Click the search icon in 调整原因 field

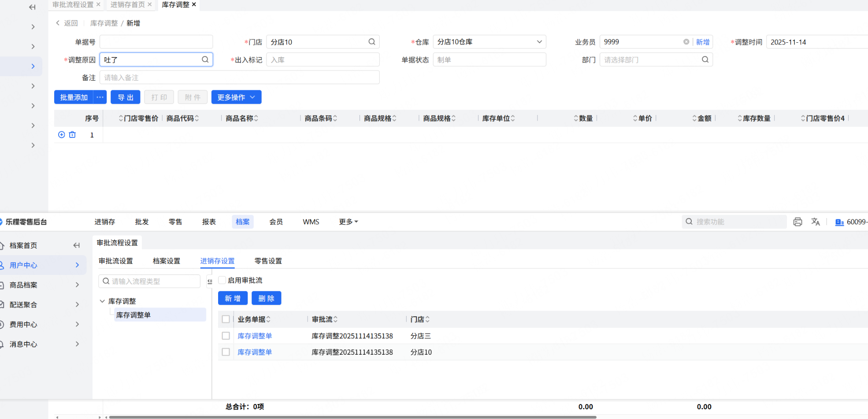pyautogui.click(x=205, y=59)
